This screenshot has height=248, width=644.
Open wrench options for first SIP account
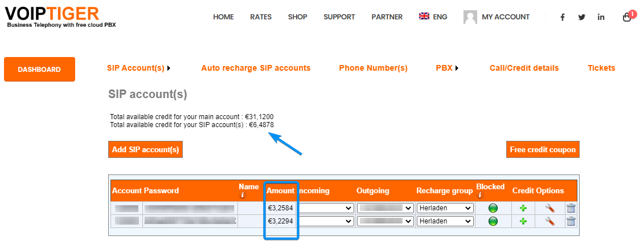550,208
